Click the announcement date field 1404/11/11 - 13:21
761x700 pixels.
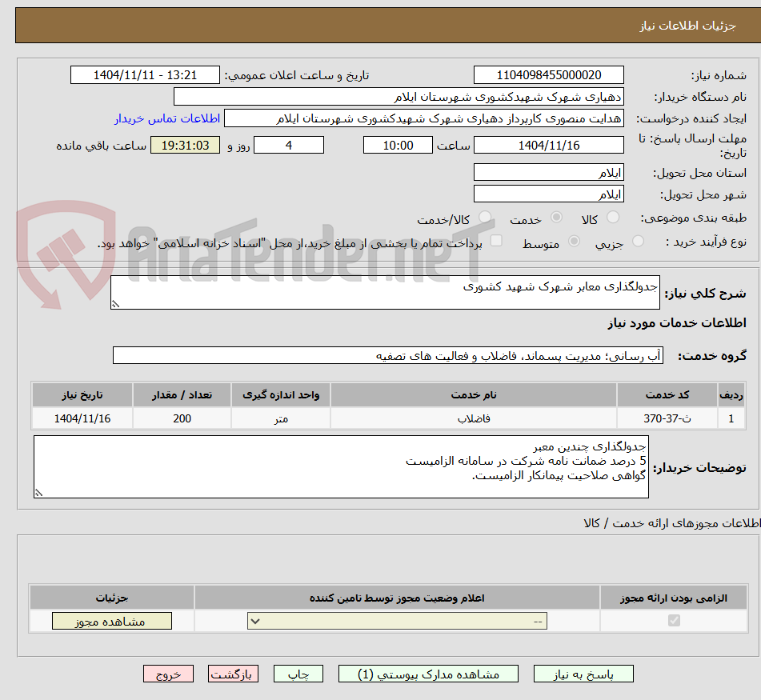tap(145, 75)
